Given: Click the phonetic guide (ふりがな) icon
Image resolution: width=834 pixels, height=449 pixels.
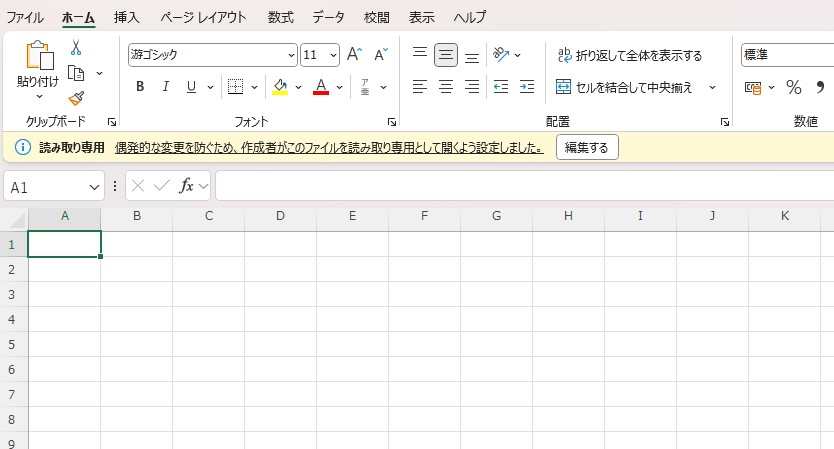Looking at the screenshot, I should coord(365,87).
